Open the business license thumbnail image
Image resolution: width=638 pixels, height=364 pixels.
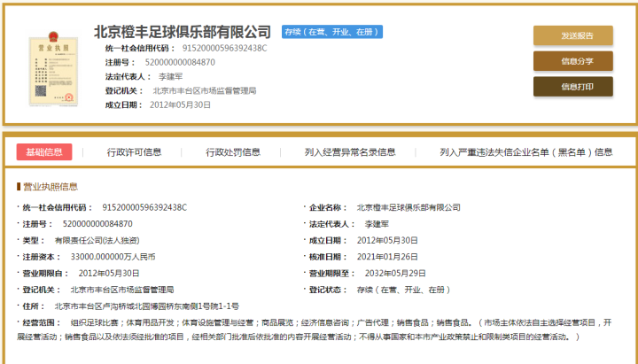coord(47,68)
